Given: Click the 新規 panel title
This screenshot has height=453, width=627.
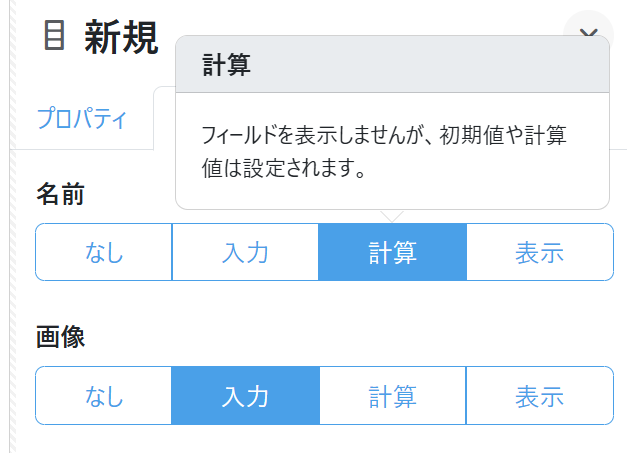Looking at the screenshot, I should 121,38.
